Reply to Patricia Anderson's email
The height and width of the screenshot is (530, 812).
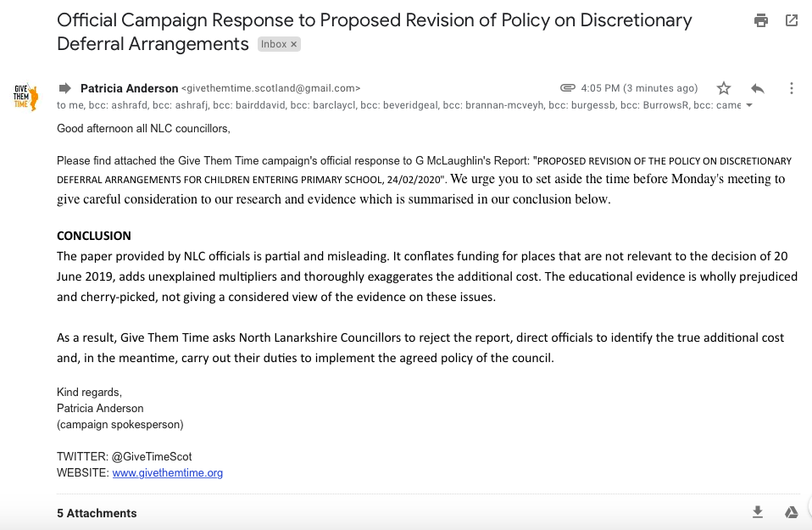[758, 88]
